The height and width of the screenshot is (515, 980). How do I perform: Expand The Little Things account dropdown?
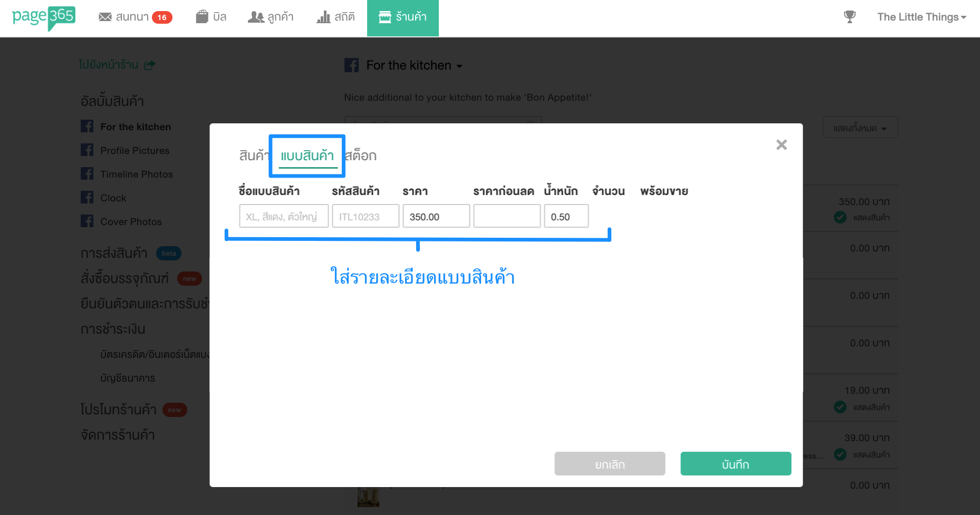(922, 17)
